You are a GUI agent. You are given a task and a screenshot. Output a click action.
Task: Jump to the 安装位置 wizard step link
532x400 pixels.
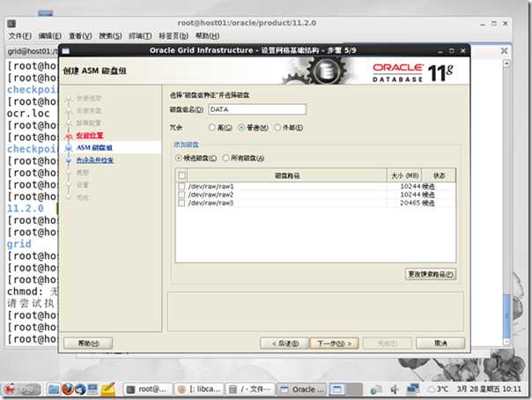tap(90, 136)
